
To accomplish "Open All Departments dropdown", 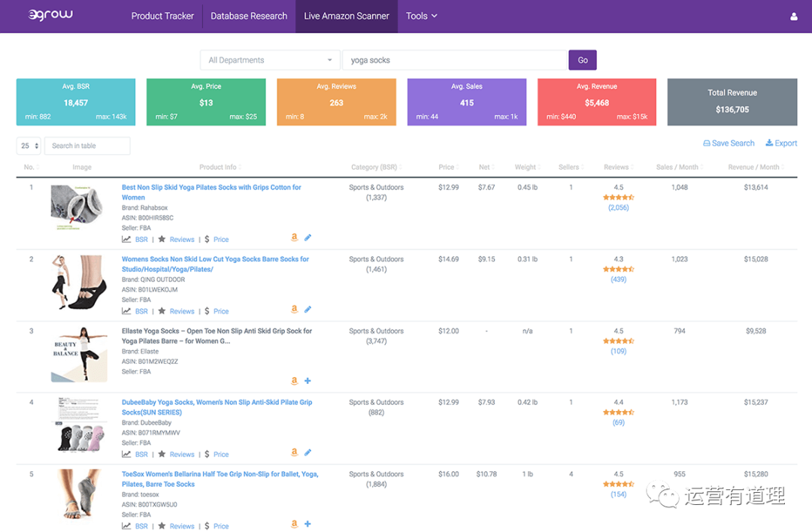I will pyautogui.click(x=270, y=60).
